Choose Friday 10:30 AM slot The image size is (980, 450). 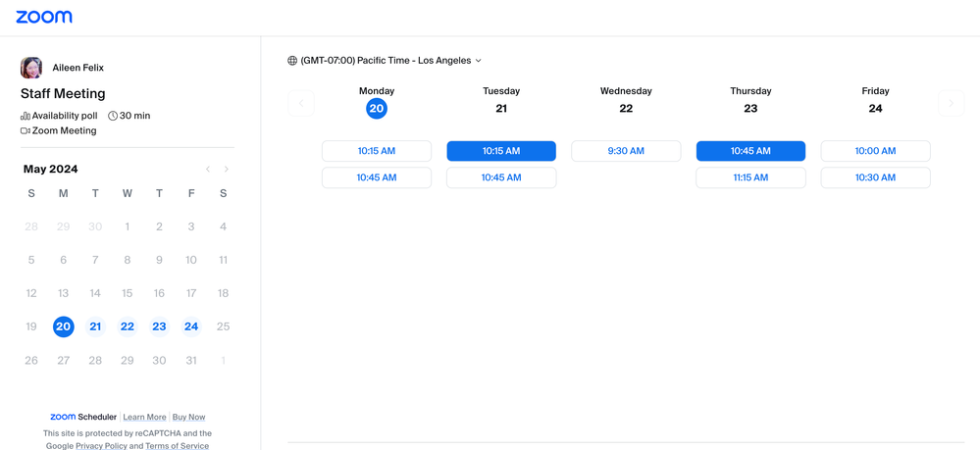coord(875,177)
